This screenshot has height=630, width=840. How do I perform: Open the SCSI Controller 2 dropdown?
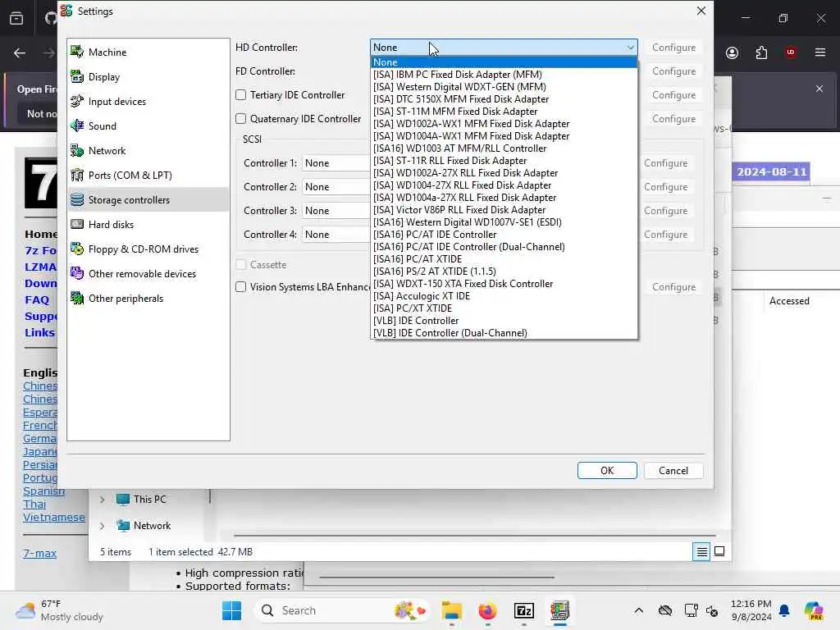tap(336, 186)
